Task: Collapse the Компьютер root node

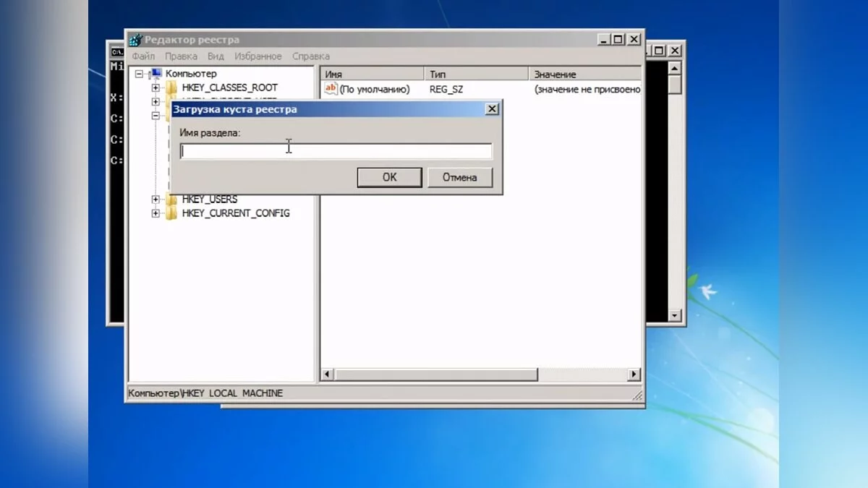Action: click(140, 74)
